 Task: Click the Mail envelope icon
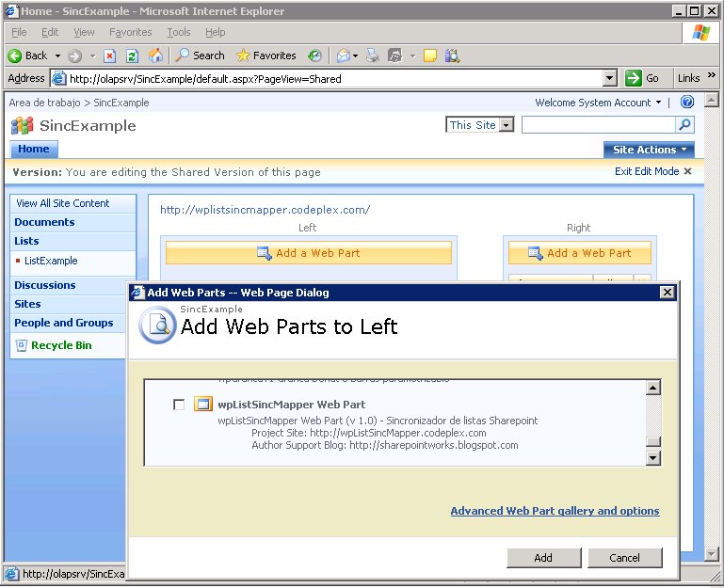[x=343, y=56]
